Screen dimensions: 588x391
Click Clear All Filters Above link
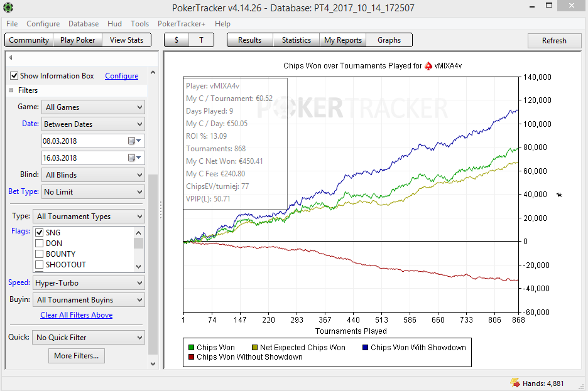click(x=77, y=315)
